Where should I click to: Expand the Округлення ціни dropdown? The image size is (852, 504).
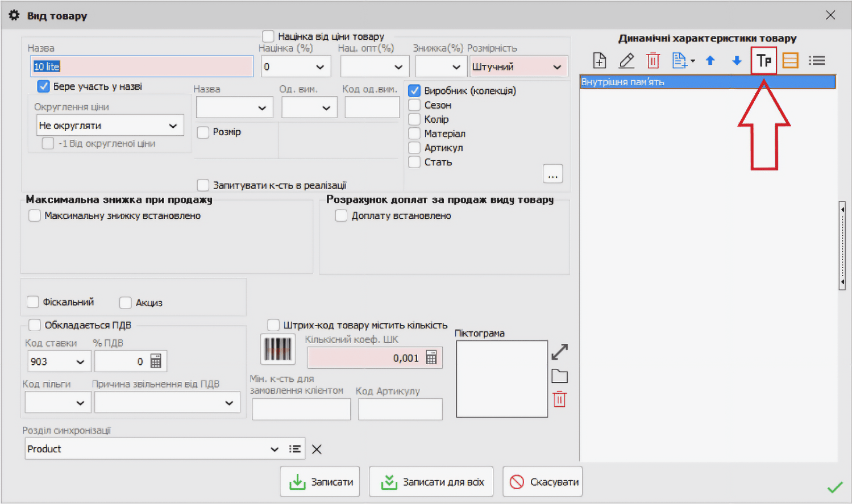pos(173,126)
